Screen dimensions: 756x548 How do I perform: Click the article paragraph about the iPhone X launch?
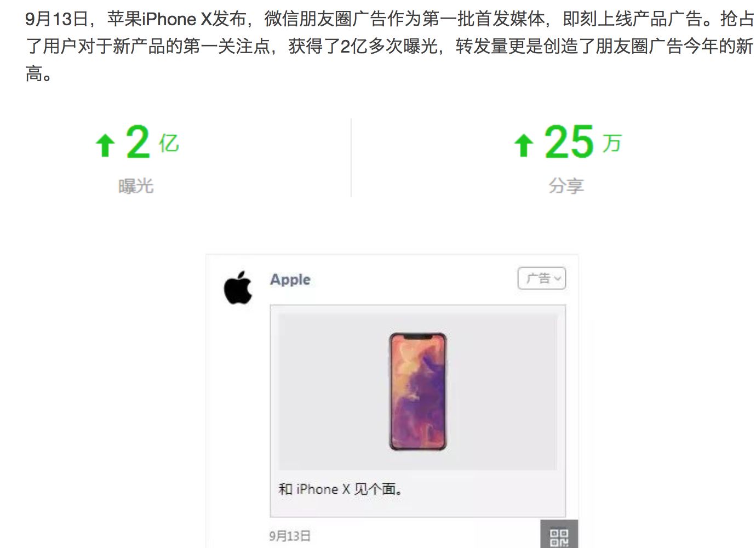[389, 46]
